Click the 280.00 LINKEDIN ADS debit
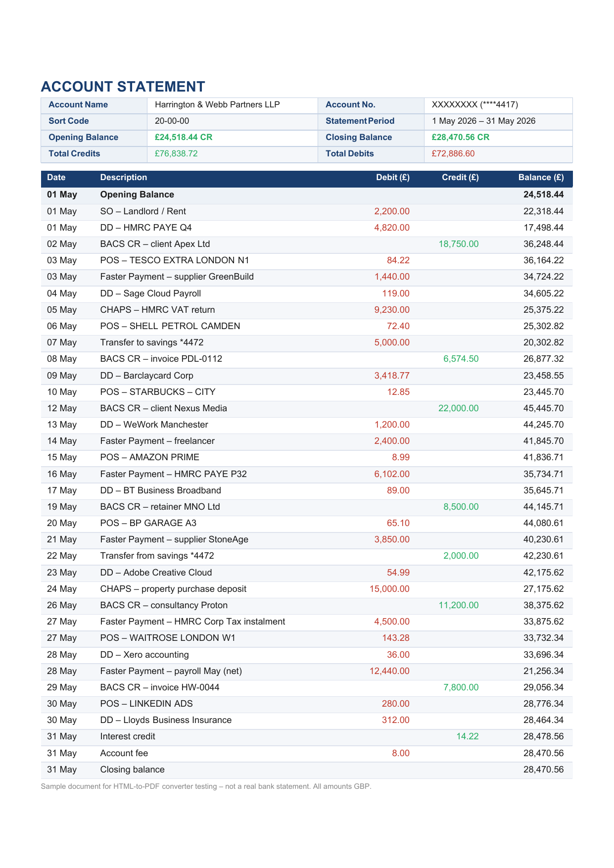Viewport: 614px width, 868px height. point(396,704)
